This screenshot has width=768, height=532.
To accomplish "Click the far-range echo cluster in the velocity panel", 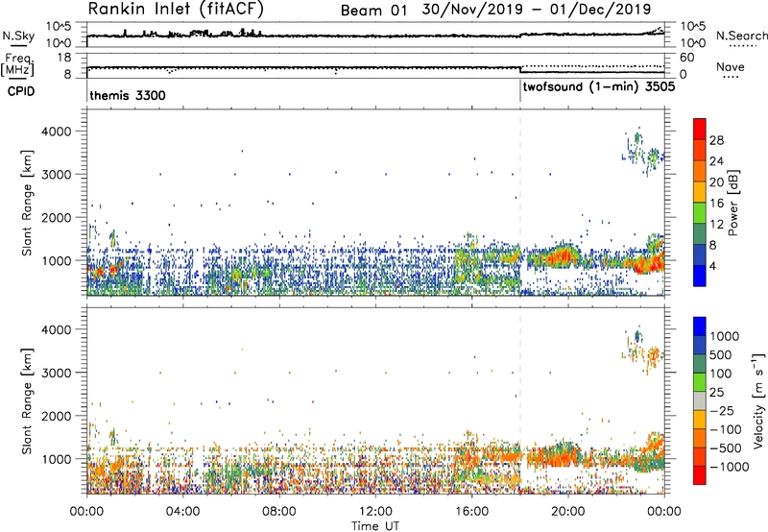I will 643,352.
